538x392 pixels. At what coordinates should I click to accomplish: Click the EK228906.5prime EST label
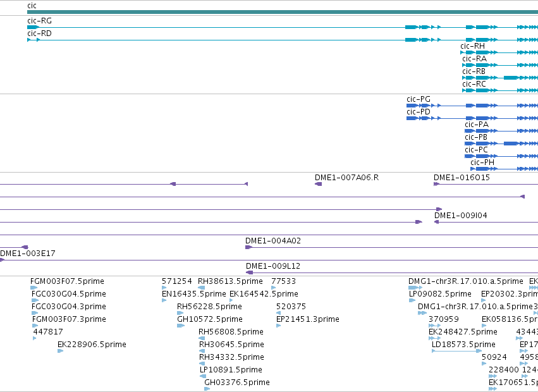[92, 345]
